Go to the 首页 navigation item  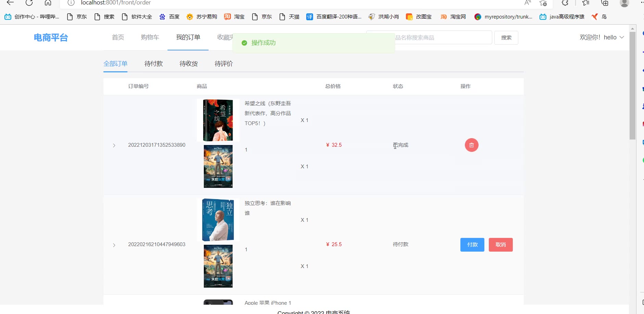[x=118, y=37]
